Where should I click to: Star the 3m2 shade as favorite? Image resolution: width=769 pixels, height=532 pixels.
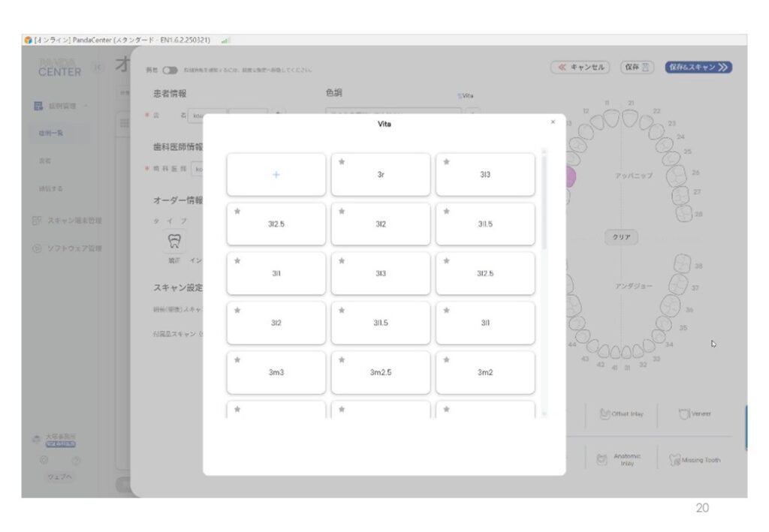point(447,359)
